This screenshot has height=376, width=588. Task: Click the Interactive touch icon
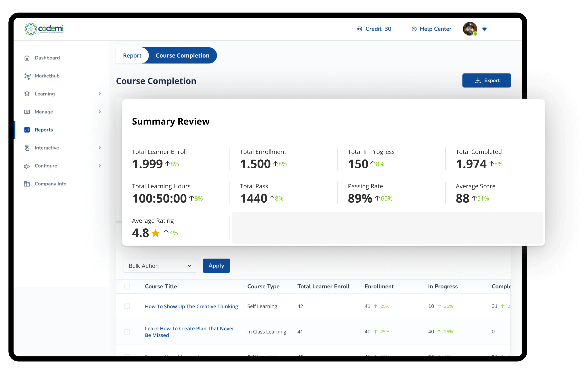[27, 148]
